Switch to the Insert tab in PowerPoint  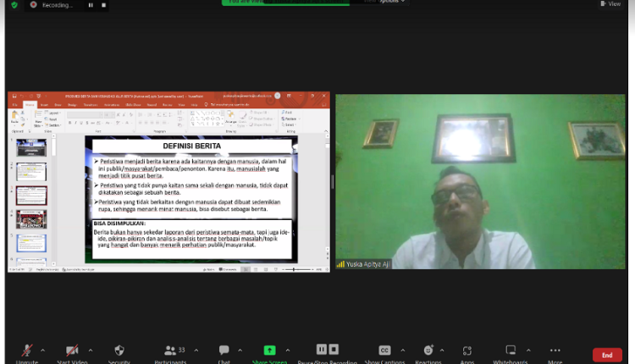tap(44, 105)
